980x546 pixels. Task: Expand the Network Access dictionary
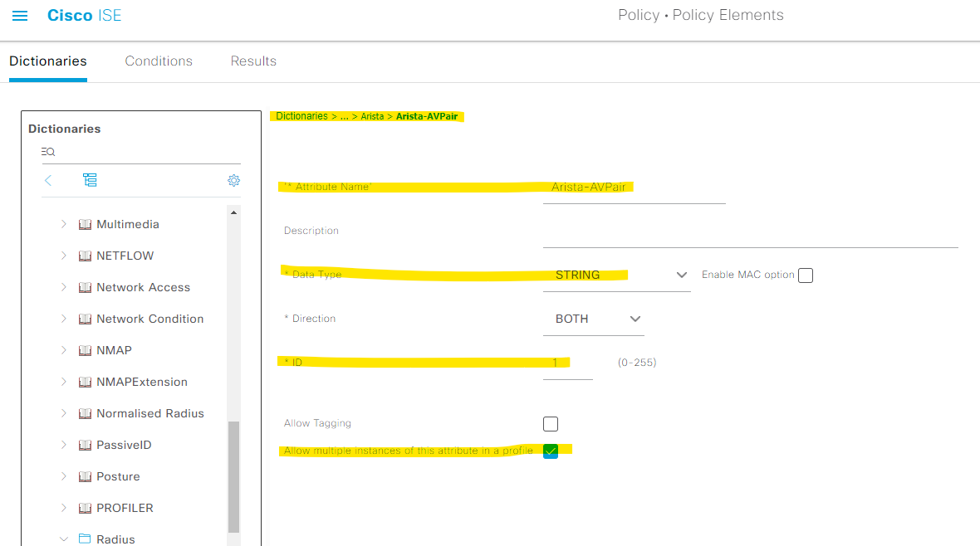(x=64, y=286)
